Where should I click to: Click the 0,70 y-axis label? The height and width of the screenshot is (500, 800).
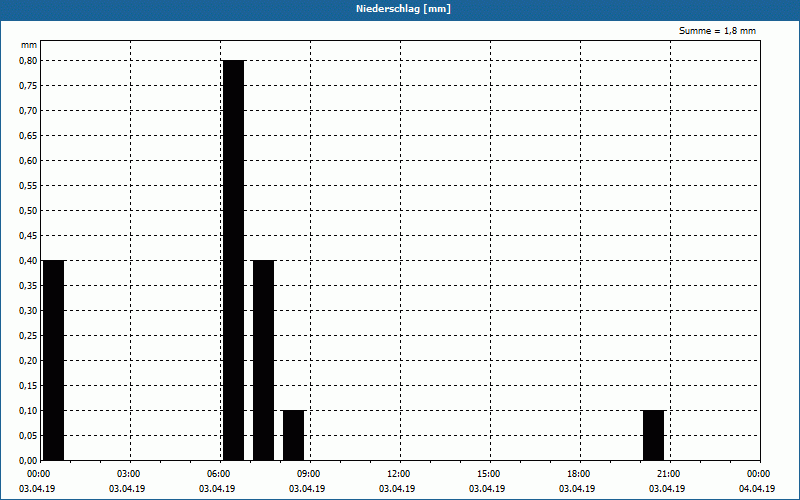(x=28, y=111)
